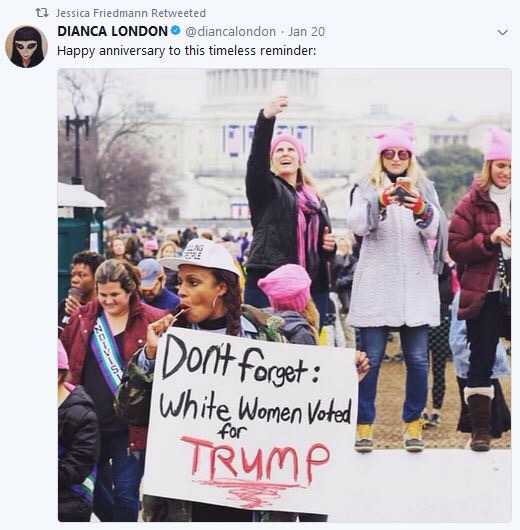The image size is (520, 530).
Task: Open the @diancalondon handle link
Action: 231,31
